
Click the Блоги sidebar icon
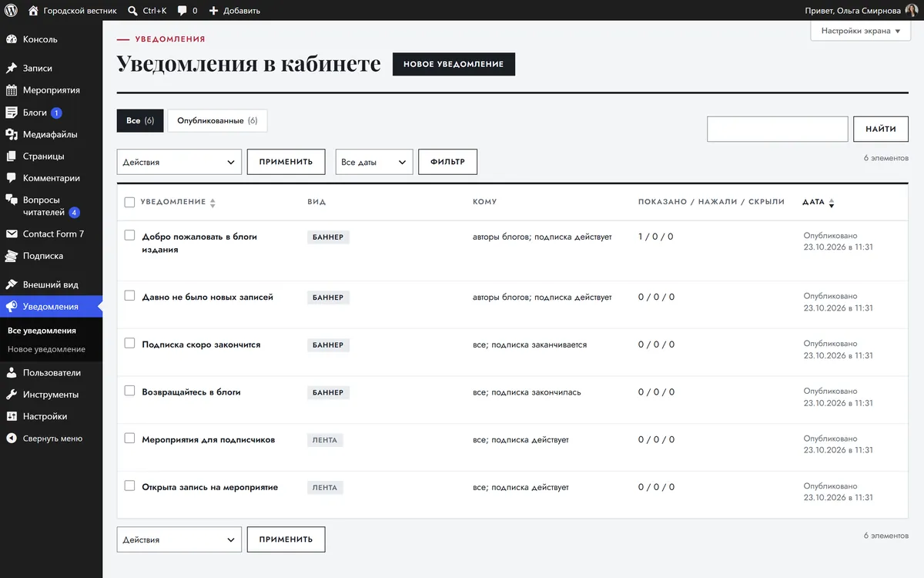[x=12, y=113]
